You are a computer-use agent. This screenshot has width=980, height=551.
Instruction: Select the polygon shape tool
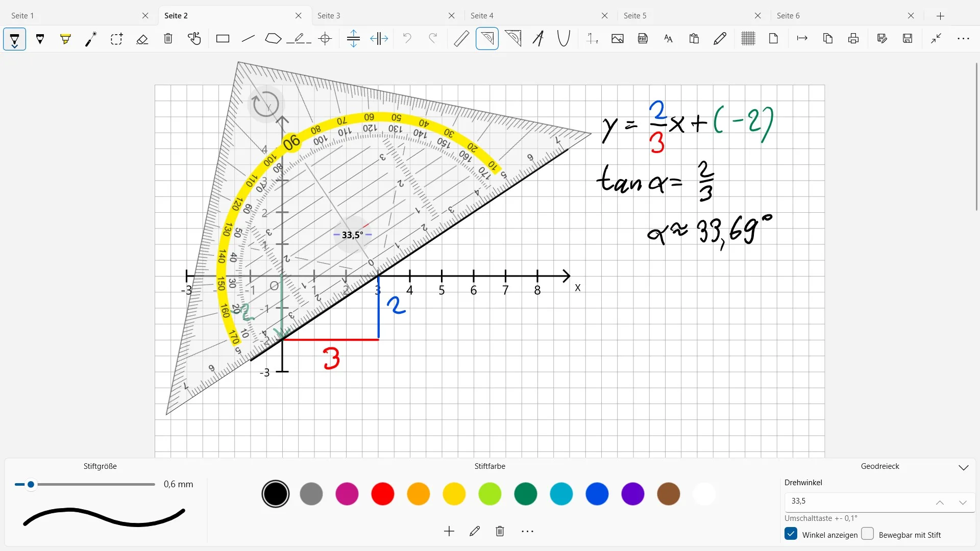pos(274,39)
